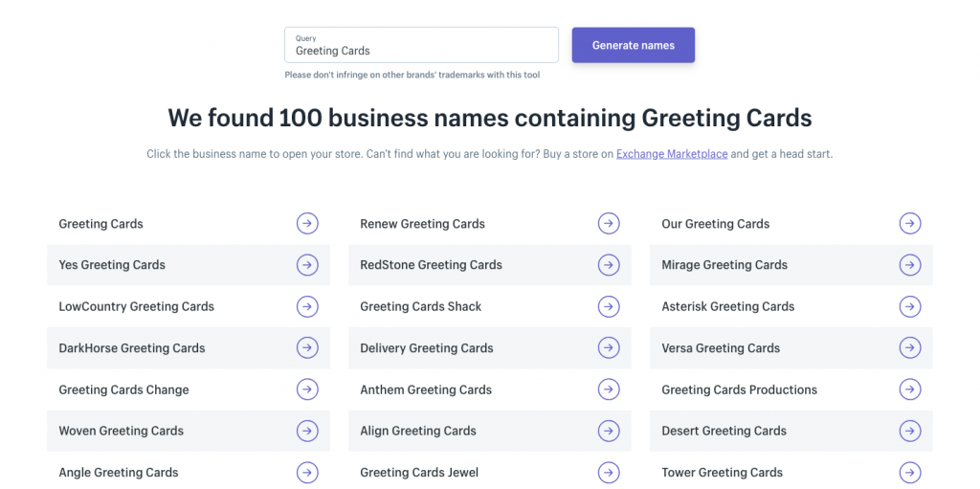Click arrow icon beside LowCountry Greeting Cards
Screen dimensions: 980x489
pyautogui.click(x=307, y=306)
